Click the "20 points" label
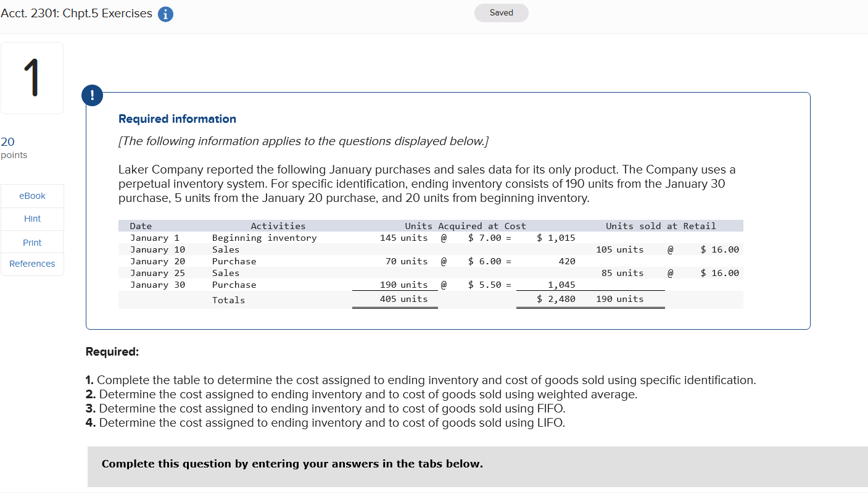This screenshot has width=868, height=494. 14,147
